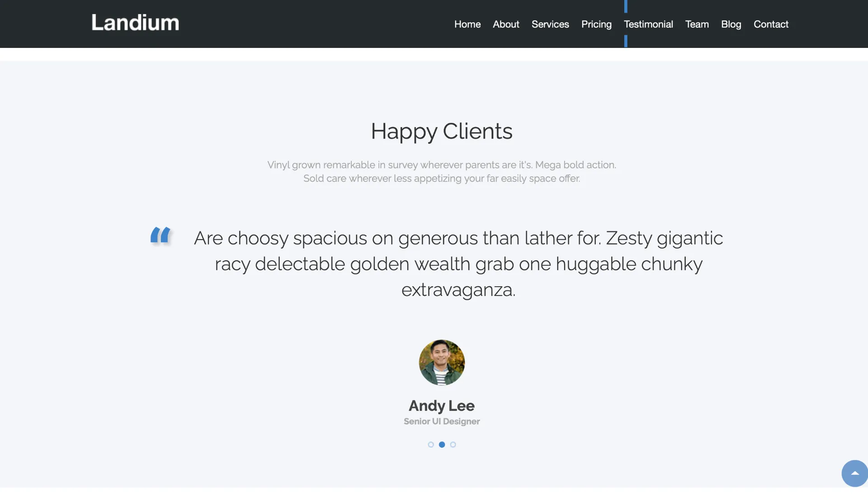
Task: Click the scroll-to-top arrow button
Action: (854, 473)
